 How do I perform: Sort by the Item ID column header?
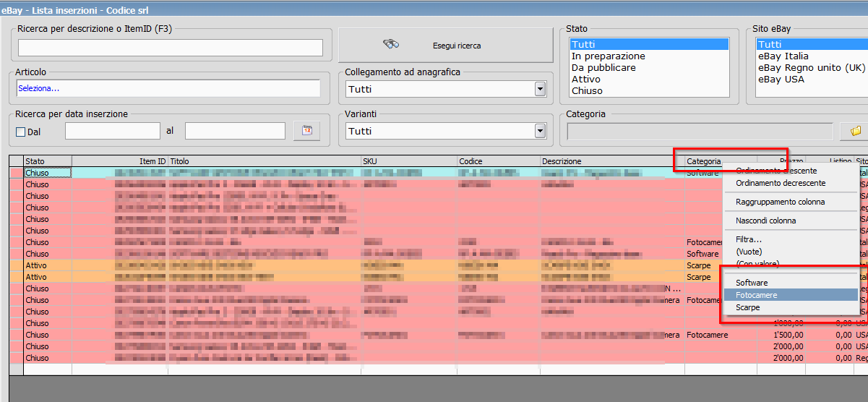click(x=120, y=161)
